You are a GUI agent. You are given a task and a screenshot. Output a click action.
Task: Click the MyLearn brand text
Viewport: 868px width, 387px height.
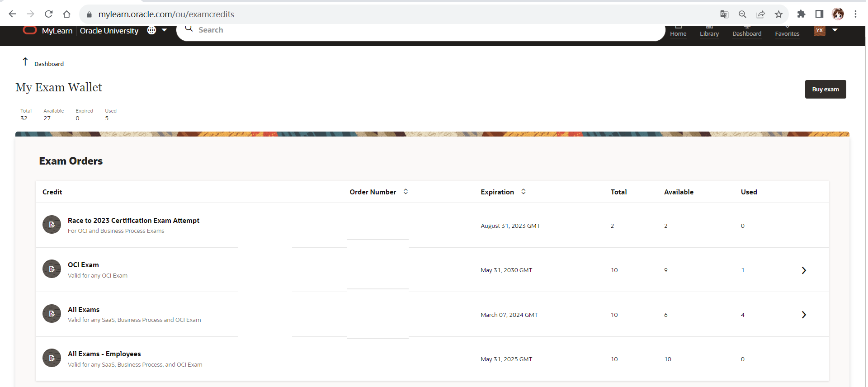57,31
